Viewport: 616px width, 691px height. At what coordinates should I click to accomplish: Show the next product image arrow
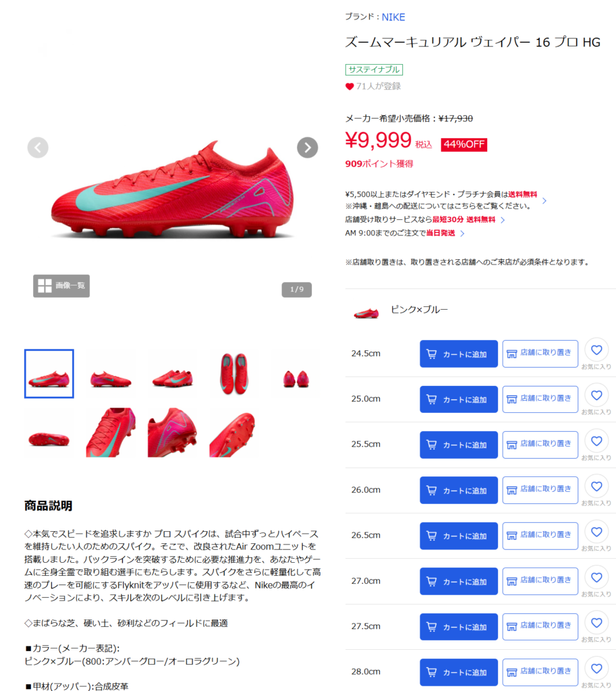[307, 148]
